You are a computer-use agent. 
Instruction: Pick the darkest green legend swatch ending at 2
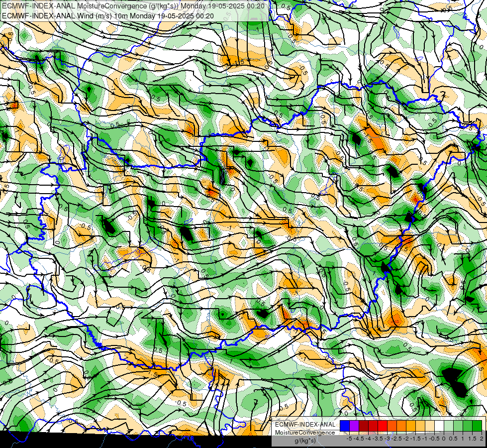[477, 426]
